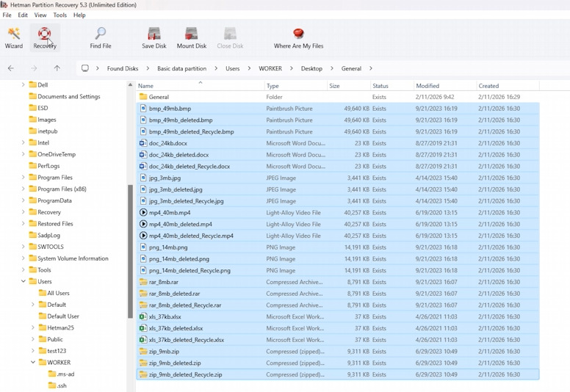Open the Help menu
This screenshot has width=570, height=392.
[79, 15]
